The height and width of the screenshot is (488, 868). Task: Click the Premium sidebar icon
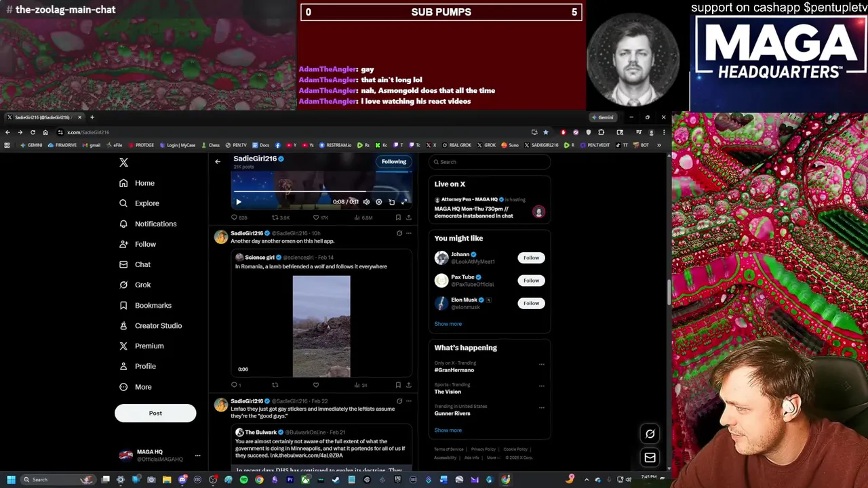(x=123, y=346)
